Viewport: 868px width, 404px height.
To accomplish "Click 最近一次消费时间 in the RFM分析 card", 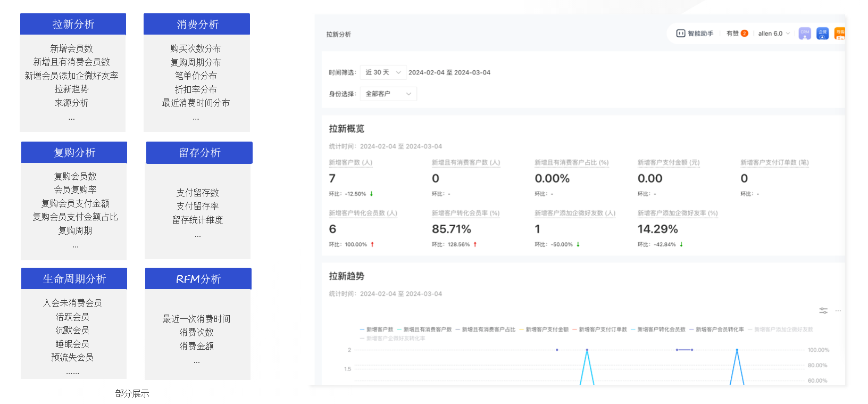I will pos(197,319).
